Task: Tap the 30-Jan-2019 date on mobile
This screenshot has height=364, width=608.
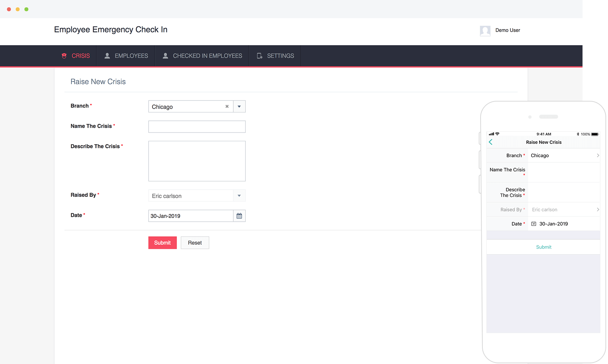Action: (553, 224)
